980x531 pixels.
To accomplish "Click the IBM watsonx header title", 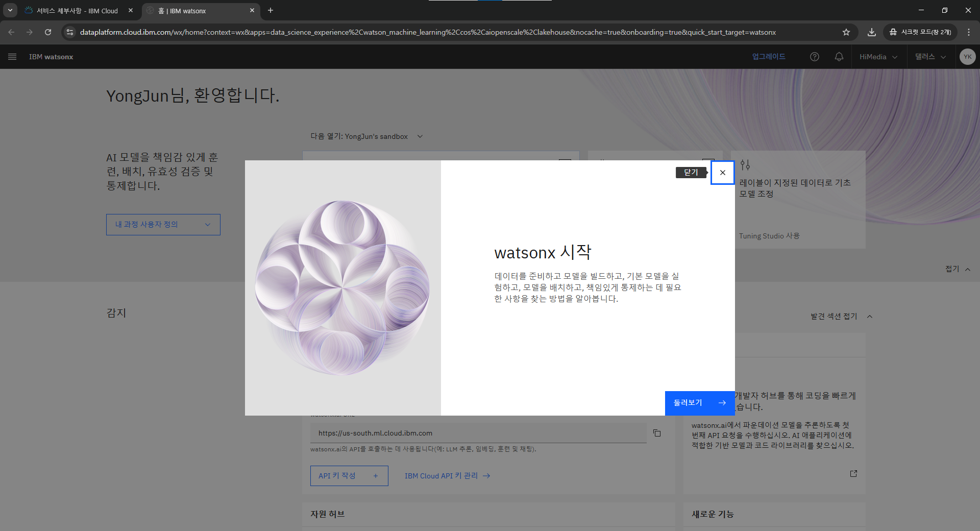I will coord(51,57).
